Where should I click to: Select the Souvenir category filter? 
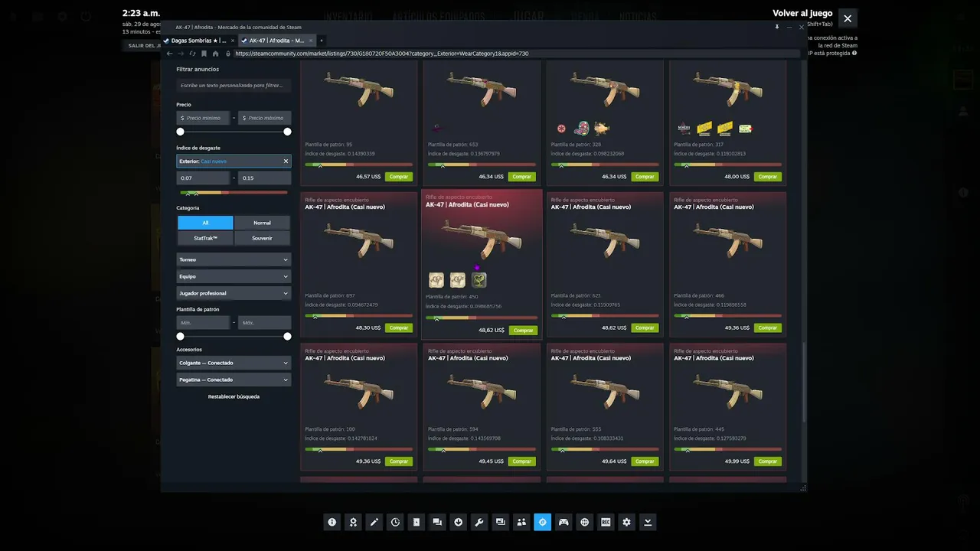pyautogui.click(x=262, y=238)
